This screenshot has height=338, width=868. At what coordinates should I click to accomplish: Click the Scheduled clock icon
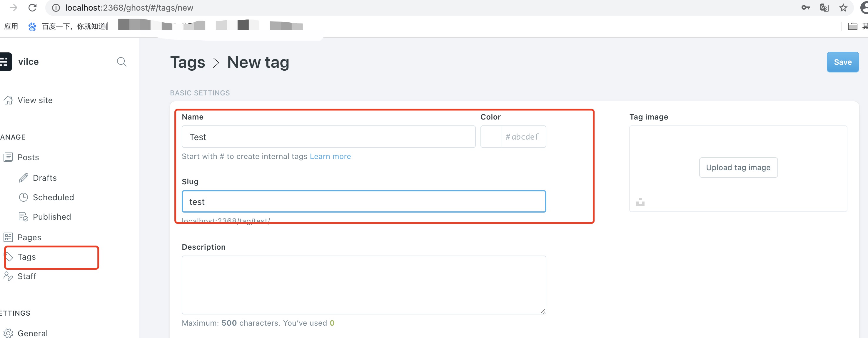click(x=23, y=197)
